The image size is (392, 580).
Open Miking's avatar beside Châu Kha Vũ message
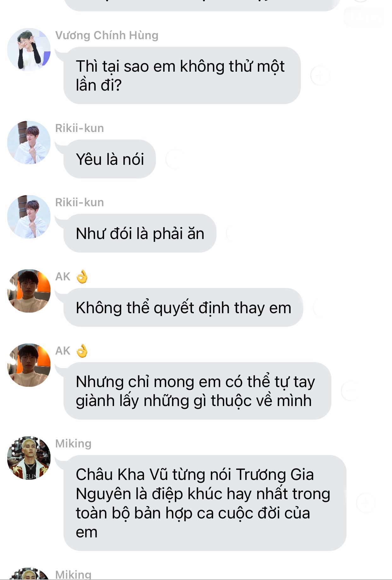pos(29,458)
